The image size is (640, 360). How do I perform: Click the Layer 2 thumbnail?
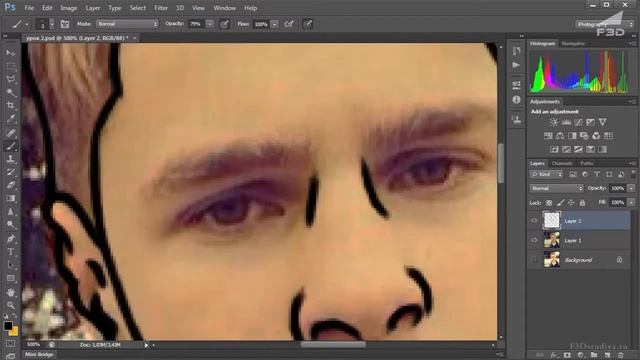coord(551,220)
